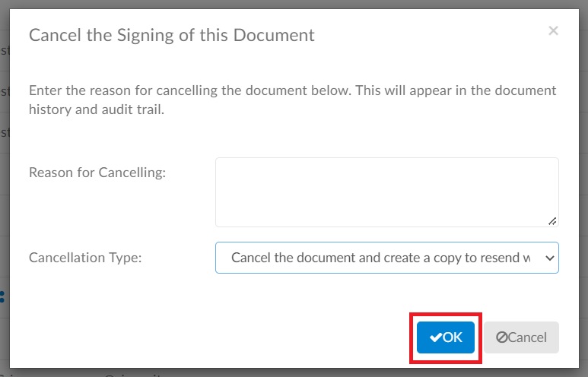588x377 pixels.
Task: Click the dimmed backdrop right of the dialog
Action: 583,188
